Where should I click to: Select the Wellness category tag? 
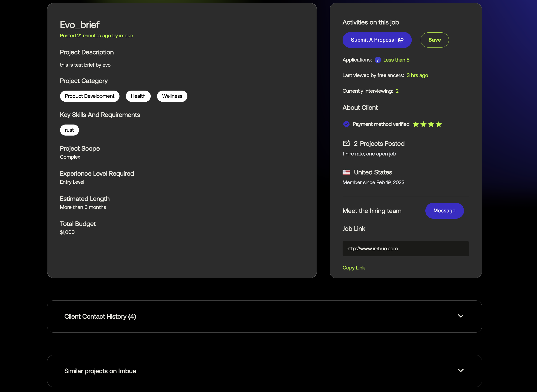point(172,96)
